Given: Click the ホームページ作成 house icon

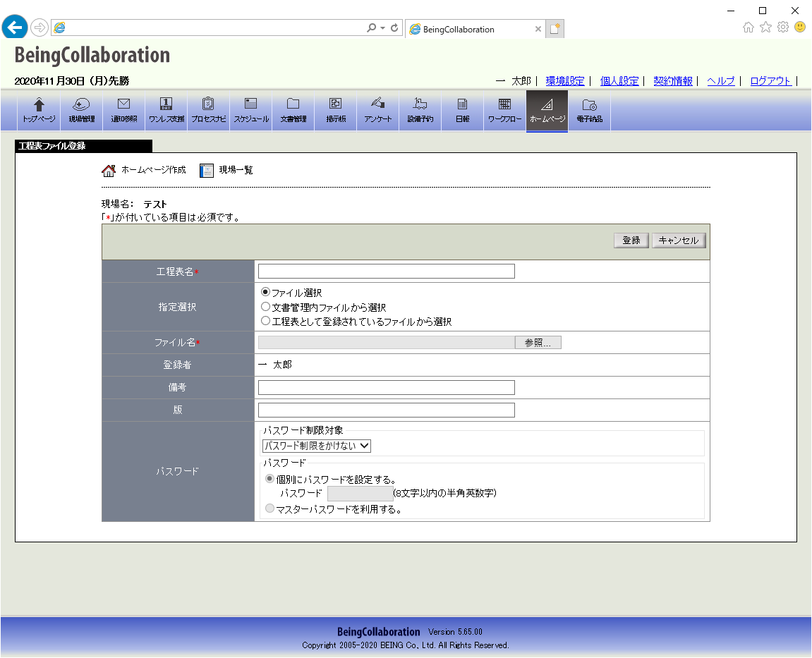Looking at the screenshot, I should (x=109, y=171).
